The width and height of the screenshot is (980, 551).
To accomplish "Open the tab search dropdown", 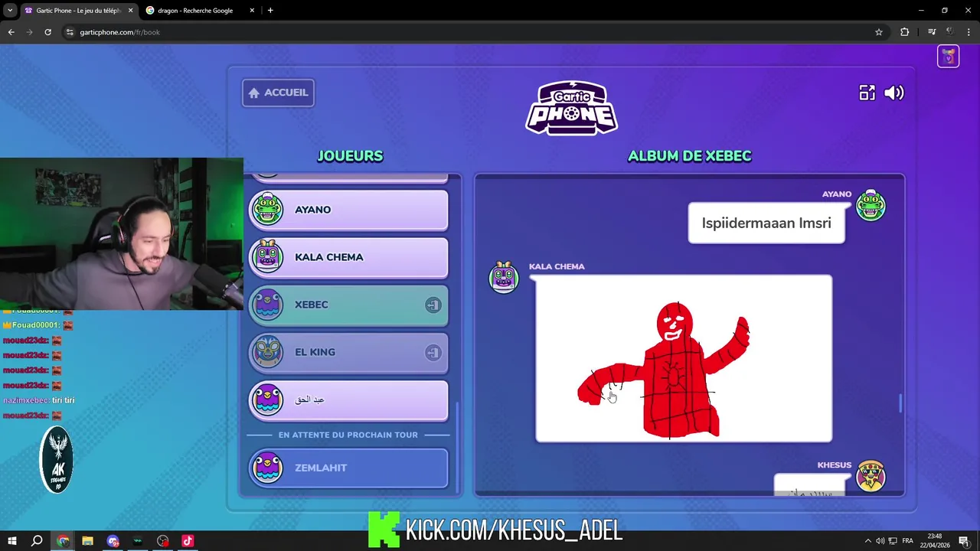I will pyautogui.click(x=10, y=11).
